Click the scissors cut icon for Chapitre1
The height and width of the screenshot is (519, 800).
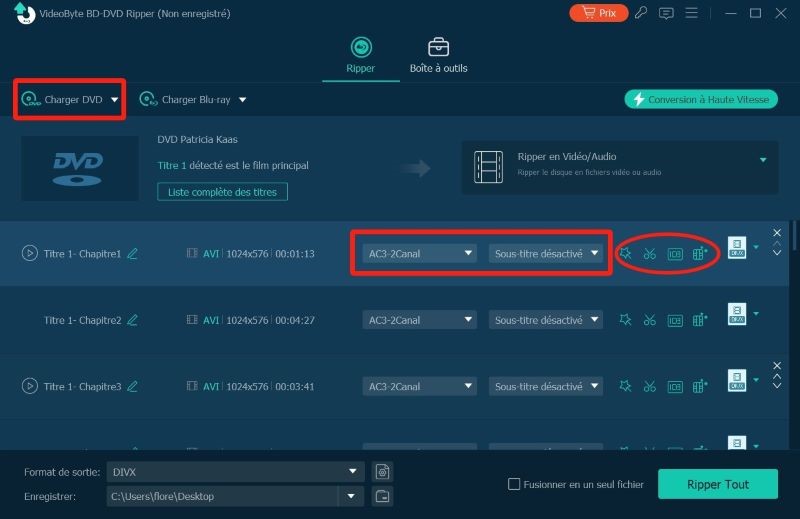[649, 253]
